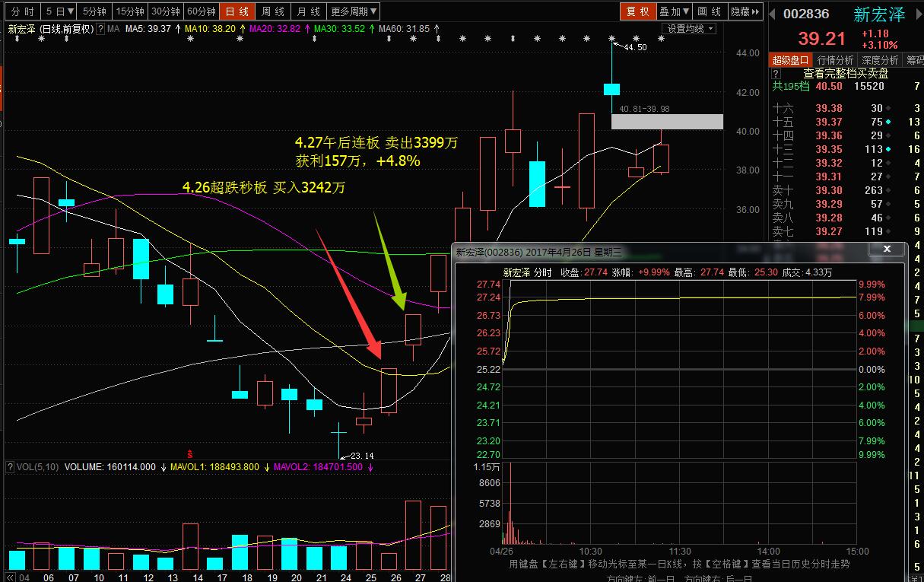Click the question mark icon in order book panel
Viewport: 924px width, 582px height.
(x=776, y=74)
